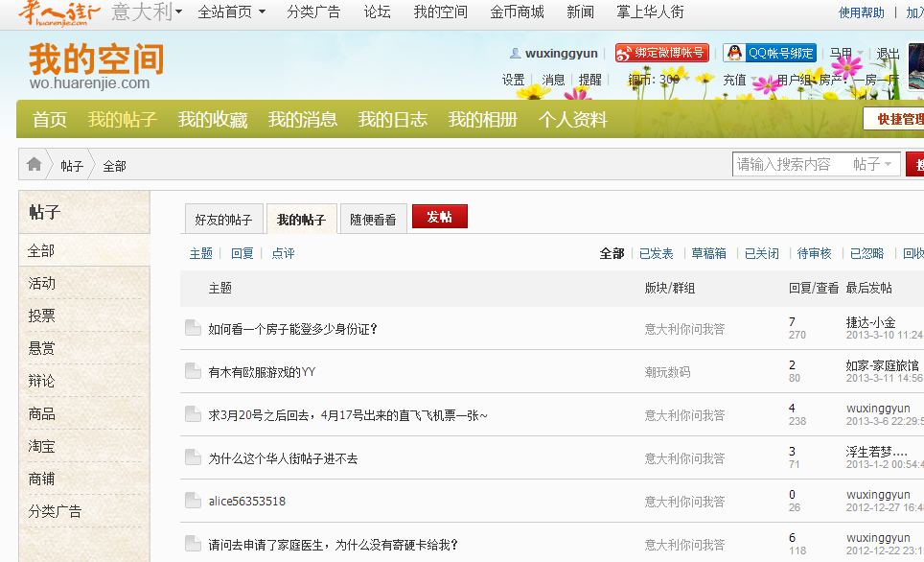The image size is (924, 562).
Task: Click the red 发帖 button
Action: tap(440, 217)
